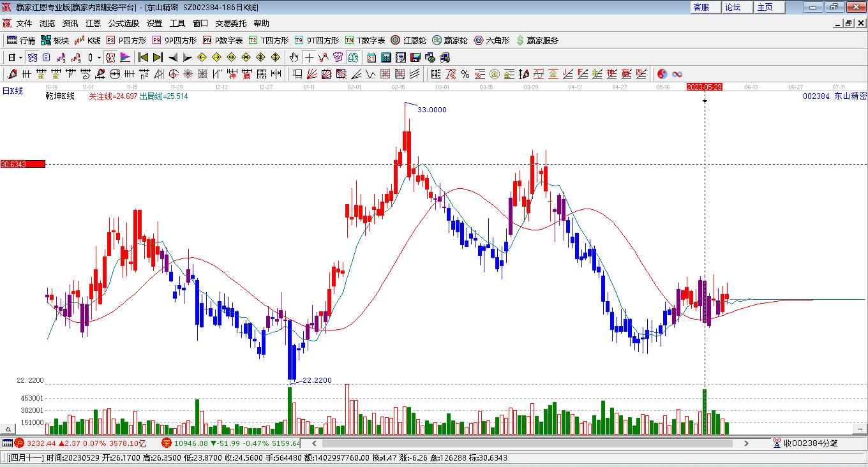Launch the 江恩轮 Gann wheel
This screenshot has width=868, height=467.
click(x=408, y=40)
